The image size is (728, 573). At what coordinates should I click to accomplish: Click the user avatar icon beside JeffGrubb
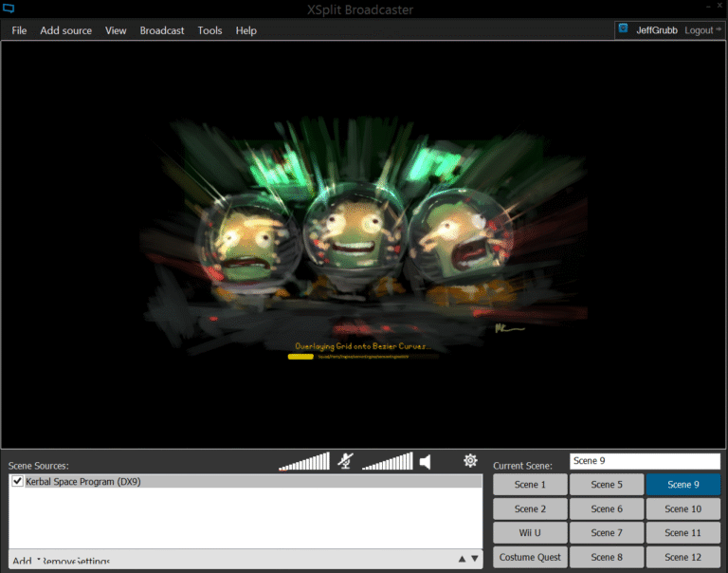click(624, 29)
